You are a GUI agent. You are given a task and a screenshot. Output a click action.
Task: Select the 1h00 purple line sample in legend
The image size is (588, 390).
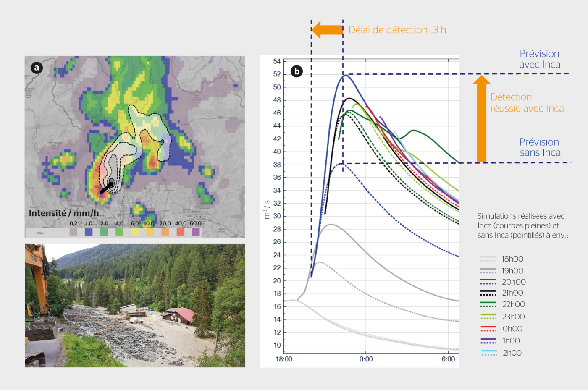488,340
